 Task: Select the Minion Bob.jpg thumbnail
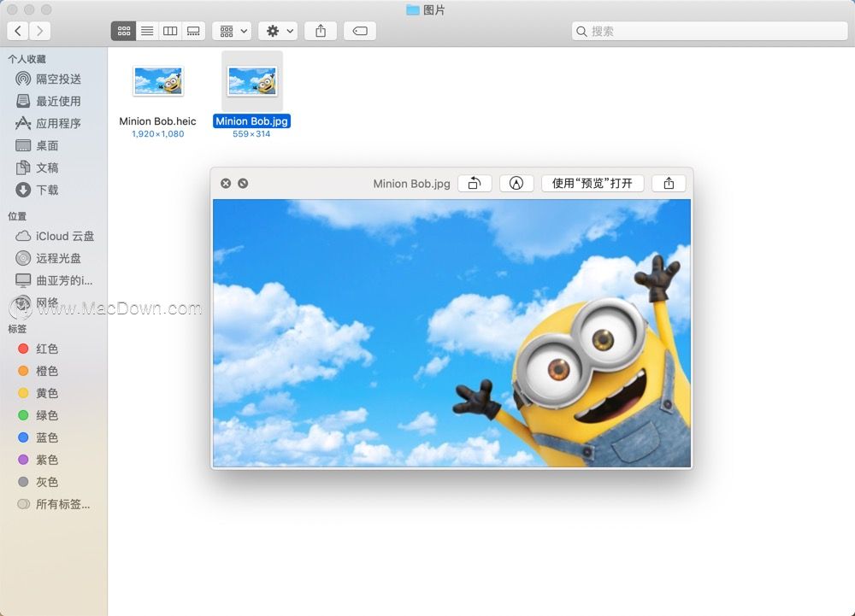tap(252, 81)
